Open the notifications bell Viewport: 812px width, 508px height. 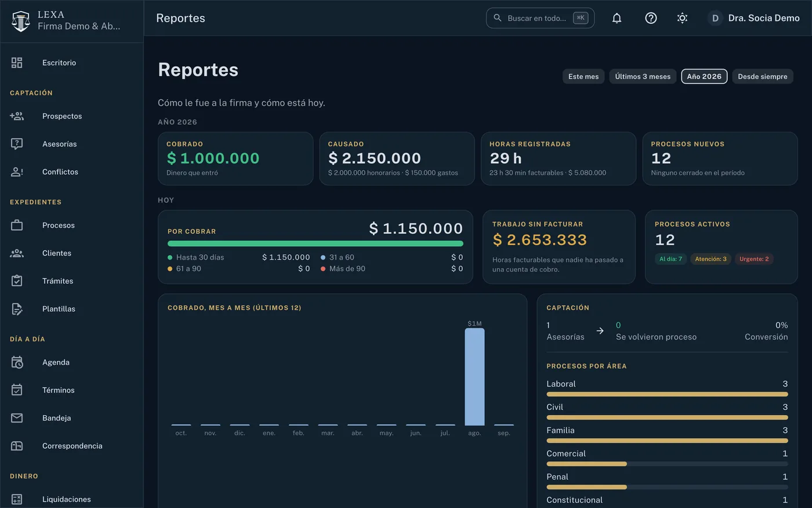tap(617, 18)
